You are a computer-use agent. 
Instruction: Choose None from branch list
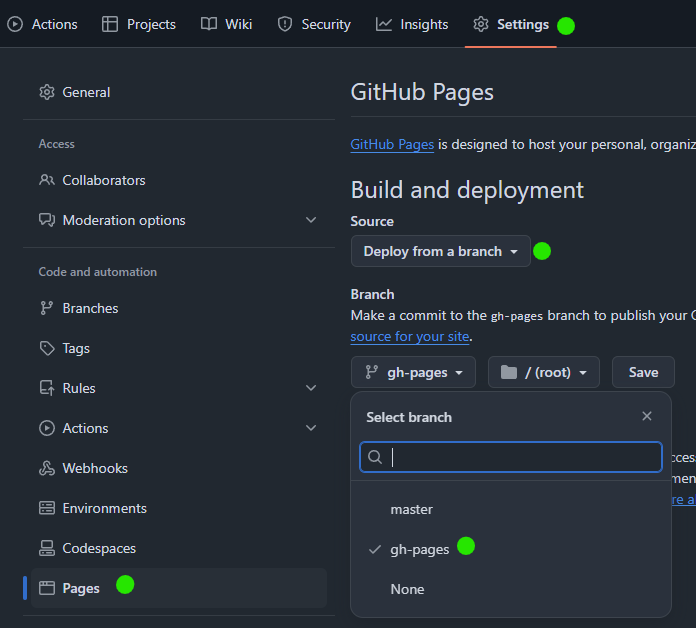point(511,589)
